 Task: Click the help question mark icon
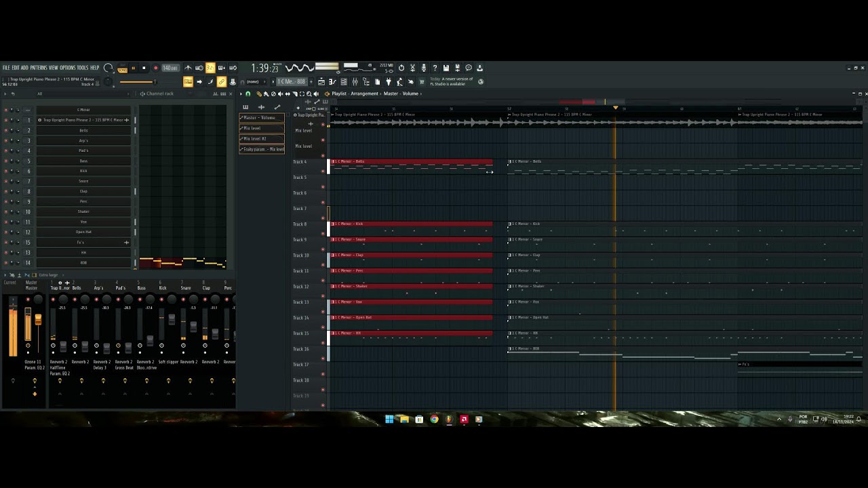[x=435, y=68]
